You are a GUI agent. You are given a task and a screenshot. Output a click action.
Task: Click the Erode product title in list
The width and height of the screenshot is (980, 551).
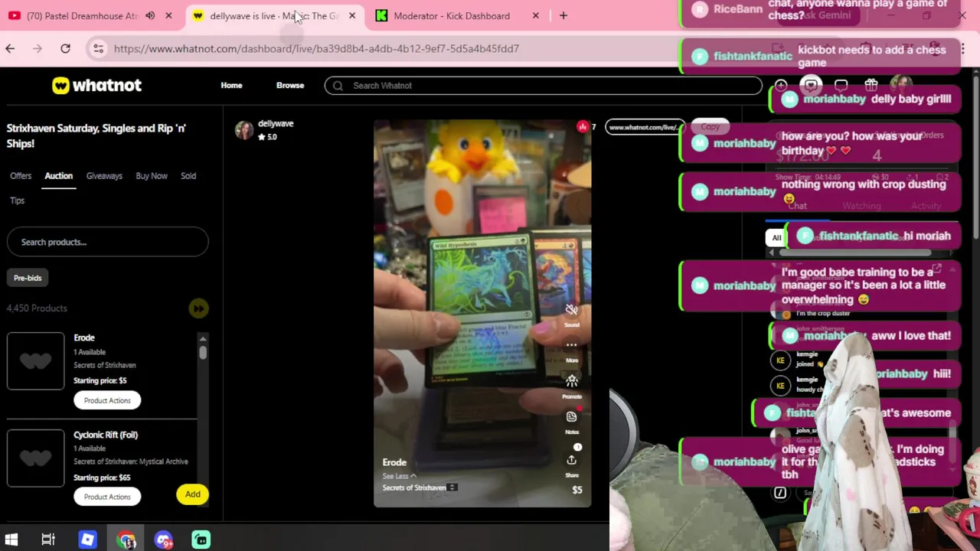[x=84, y=337]
